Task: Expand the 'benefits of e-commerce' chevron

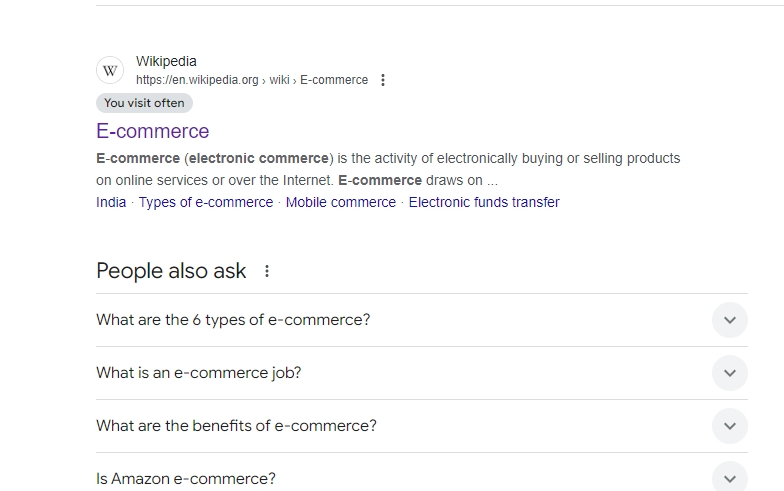Action: pos(730,426)
